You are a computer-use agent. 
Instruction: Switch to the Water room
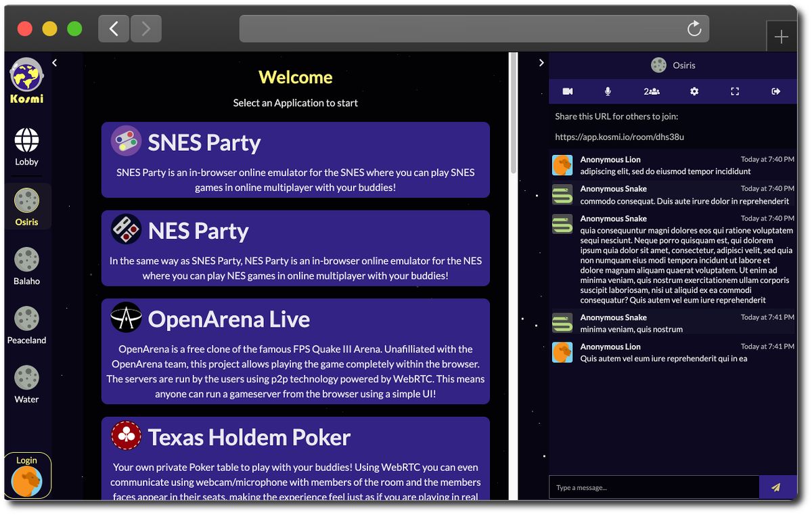27,384
